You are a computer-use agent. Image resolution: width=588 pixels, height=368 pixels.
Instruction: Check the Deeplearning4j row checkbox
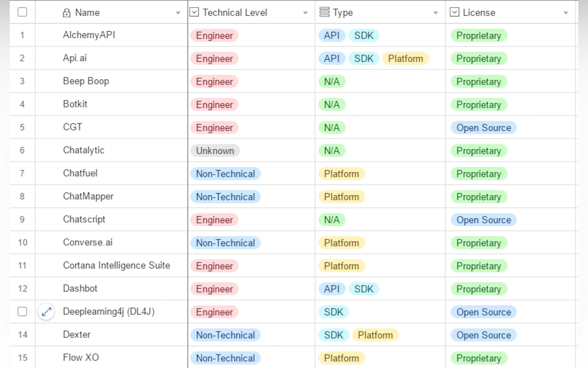coord(22,311)
